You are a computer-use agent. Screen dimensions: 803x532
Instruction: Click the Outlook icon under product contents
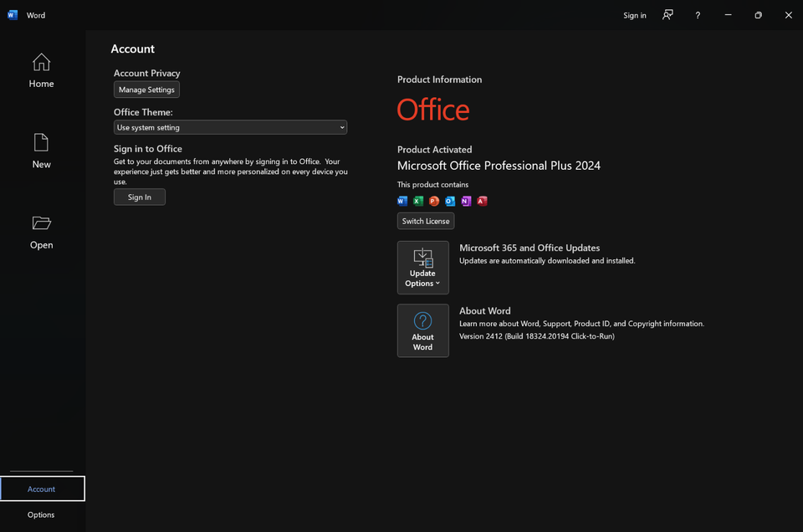coord(450,201)
